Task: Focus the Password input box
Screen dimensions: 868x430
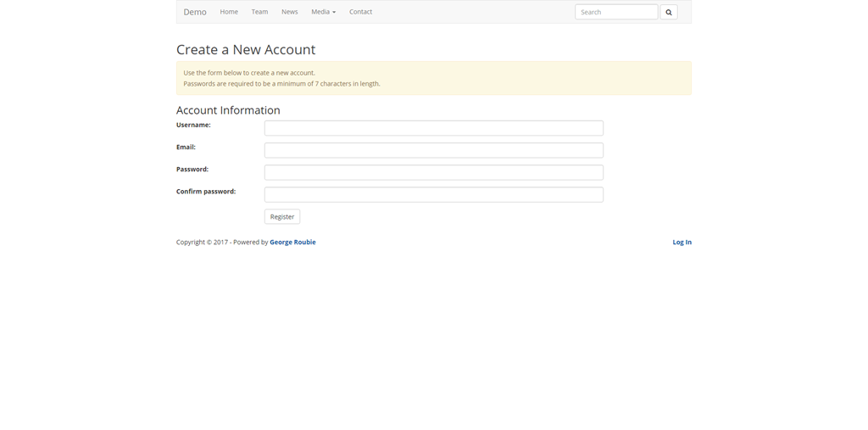Action: tap(433, 172)
